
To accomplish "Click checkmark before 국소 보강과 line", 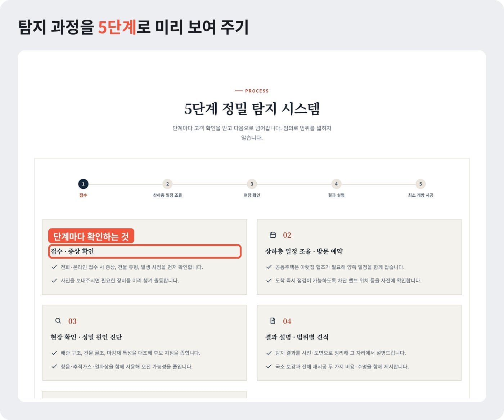I will coord(269,367).
